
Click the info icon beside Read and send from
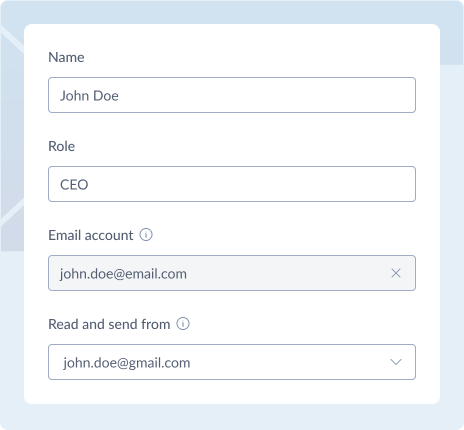tap(183, 324)
